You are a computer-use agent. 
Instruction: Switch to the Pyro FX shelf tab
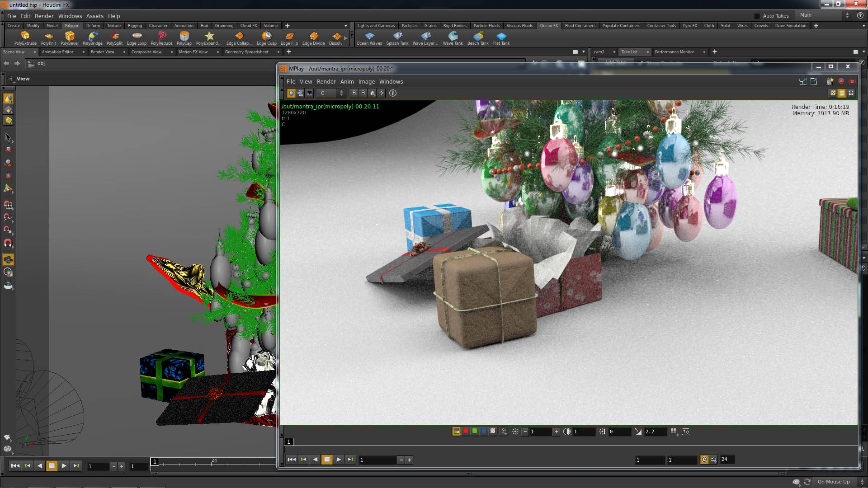[690, 26]
